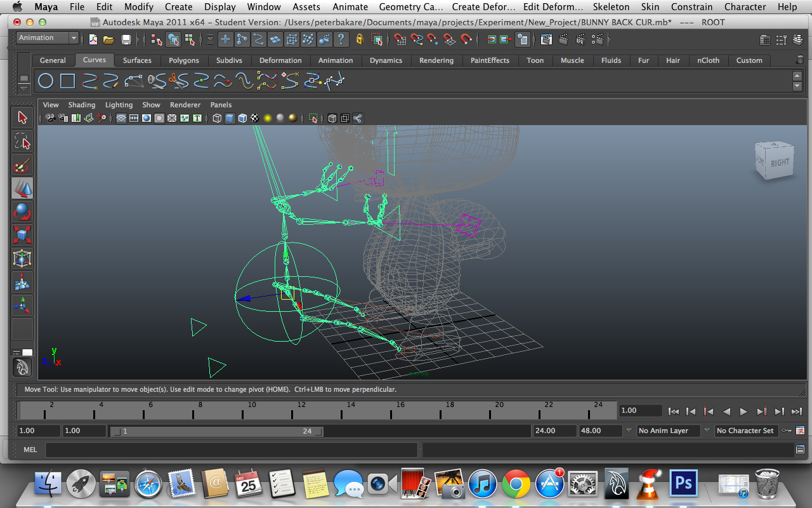Open the Script Editor button
Screen dimensions: 812x508
[799, 450]
